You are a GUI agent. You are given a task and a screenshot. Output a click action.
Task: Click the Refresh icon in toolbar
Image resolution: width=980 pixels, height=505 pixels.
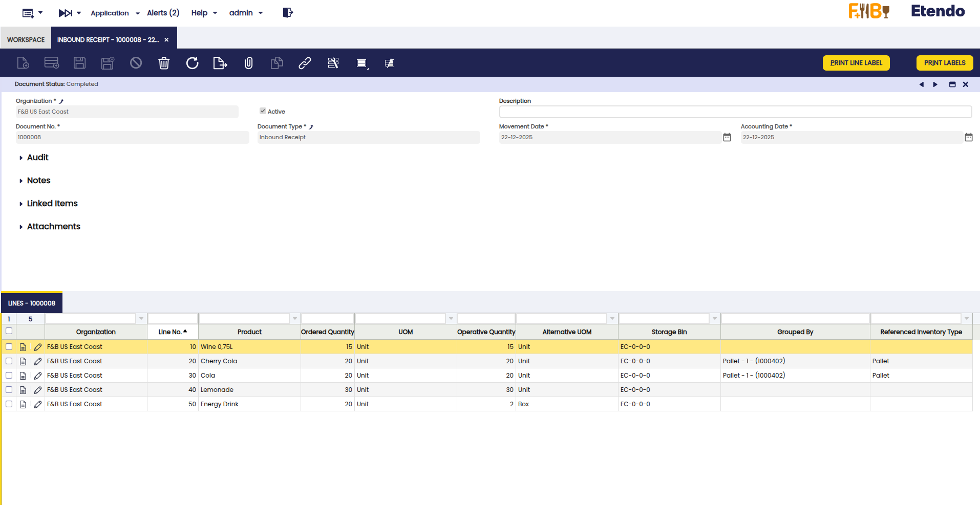point(192,63)
